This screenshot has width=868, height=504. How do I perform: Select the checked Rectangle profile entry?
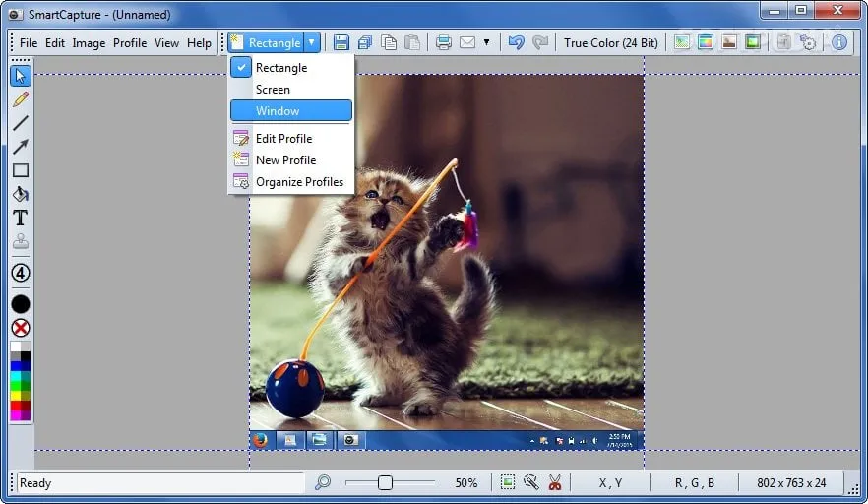point(291,68)
